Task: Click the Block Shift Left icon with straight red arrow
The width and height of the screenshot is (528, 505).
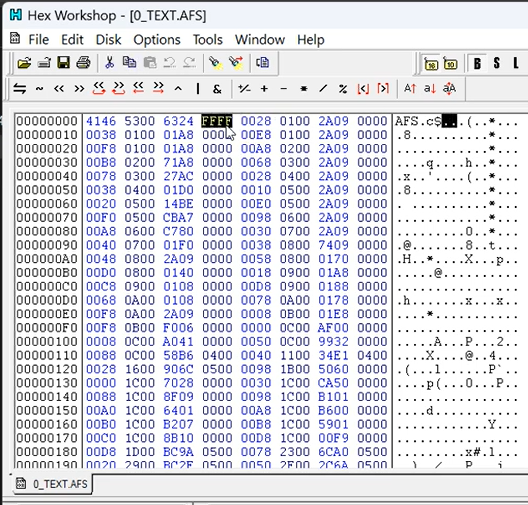Action: point(138,88)
